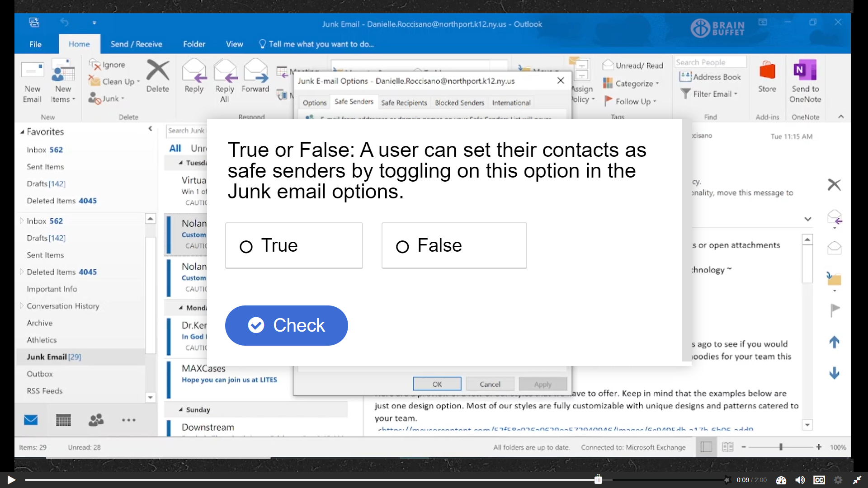Expand the Conversation History folder
The image size is (868, 488).
(x=21, y=306)
